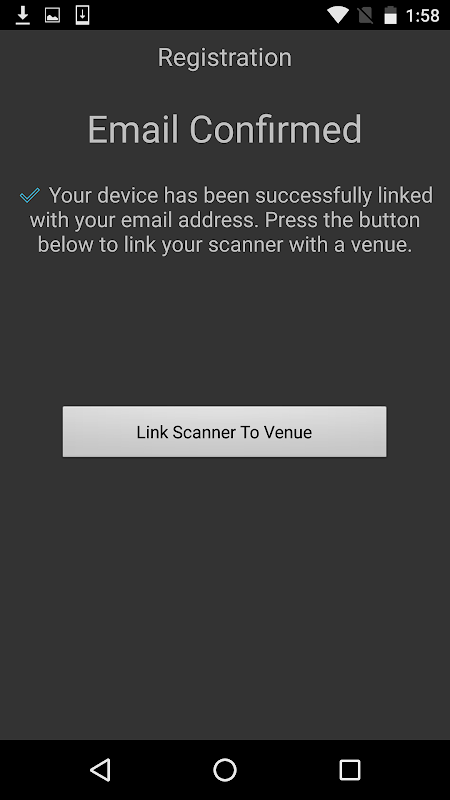Screen dimensions: 450x800
Task: Tap the no-SIM card icon
Action: [x=365, y=15]
